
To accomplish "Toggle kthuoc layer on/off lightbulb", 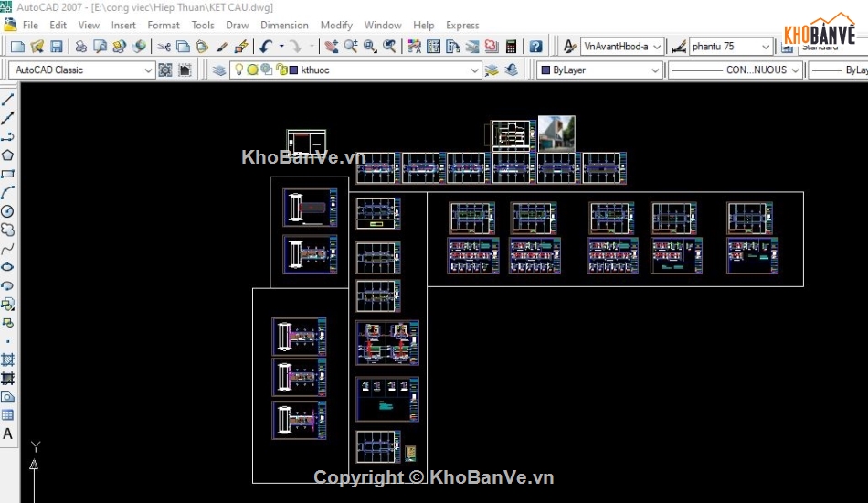I will click(x=239, y=70).
